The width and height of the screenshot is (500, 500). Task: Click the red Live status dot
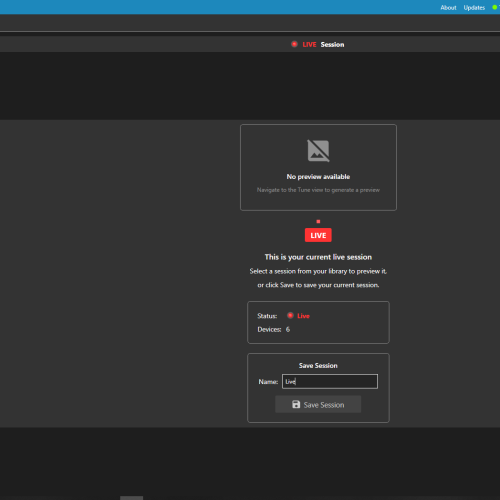click(x=290, y=315)
